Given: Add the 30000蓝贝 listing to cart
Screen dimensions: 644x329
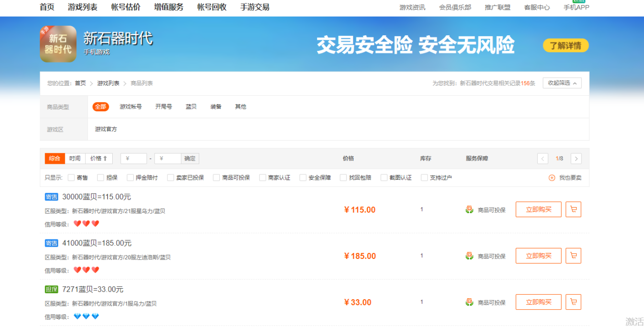Looking at the screenshot, I should (573, 209).
